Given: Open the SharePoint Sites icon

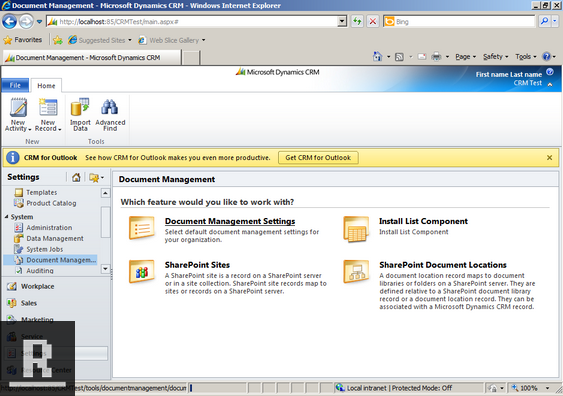Looking at the screenshot, I should [142, 272].
